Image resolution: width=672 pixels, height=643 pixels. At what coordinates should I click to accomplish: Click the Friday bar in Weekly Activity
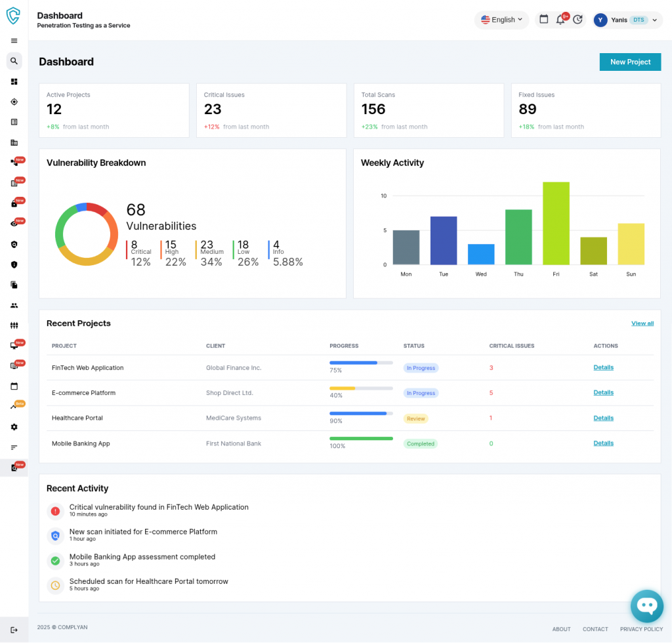[x=556, y=223]
